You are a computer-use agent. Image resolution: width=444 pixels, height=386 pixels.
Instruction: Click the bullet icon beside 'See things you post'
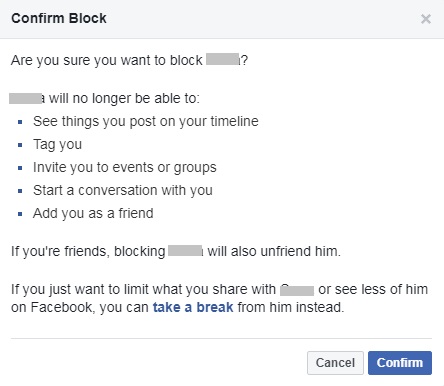click(x=20, y=122)
